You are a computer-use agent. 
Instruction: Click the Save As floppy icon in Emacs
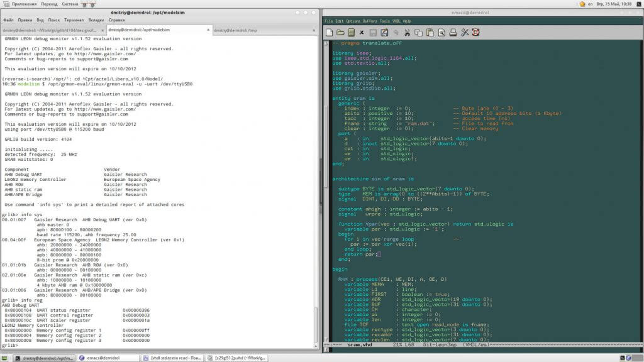click(384, 33)
